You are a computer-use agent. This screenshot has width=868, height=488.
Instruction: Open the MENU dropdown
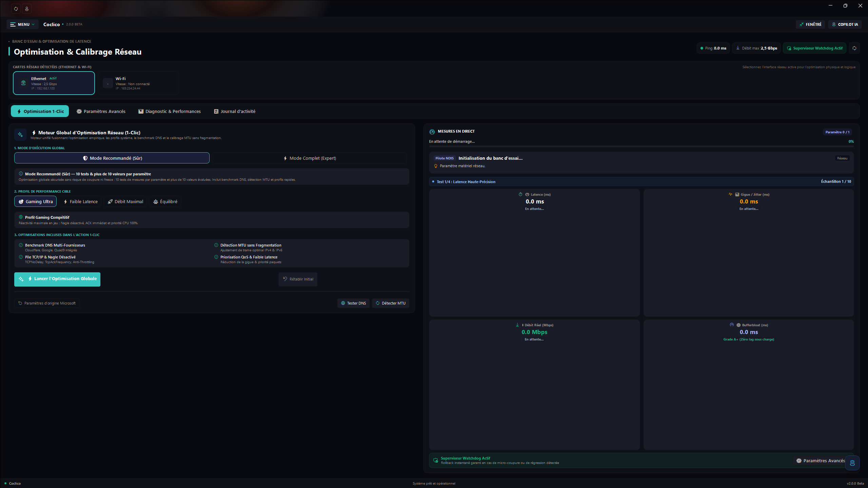click(x=22, y=24)
